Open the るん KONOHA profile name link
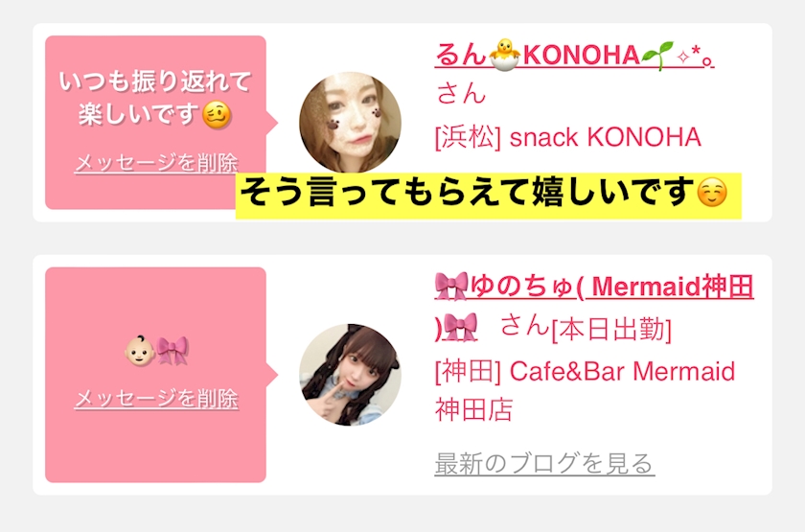 click(574, 55)
